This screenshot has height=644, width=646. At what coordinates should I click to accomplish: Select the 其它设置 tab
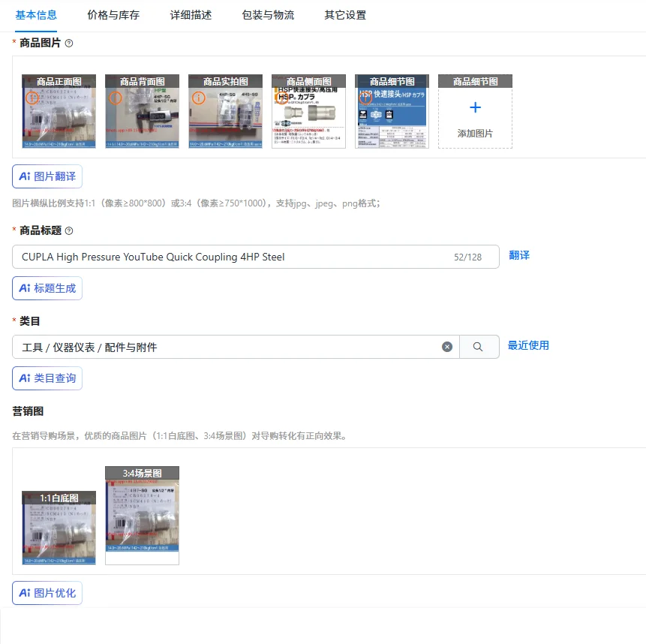345,15
